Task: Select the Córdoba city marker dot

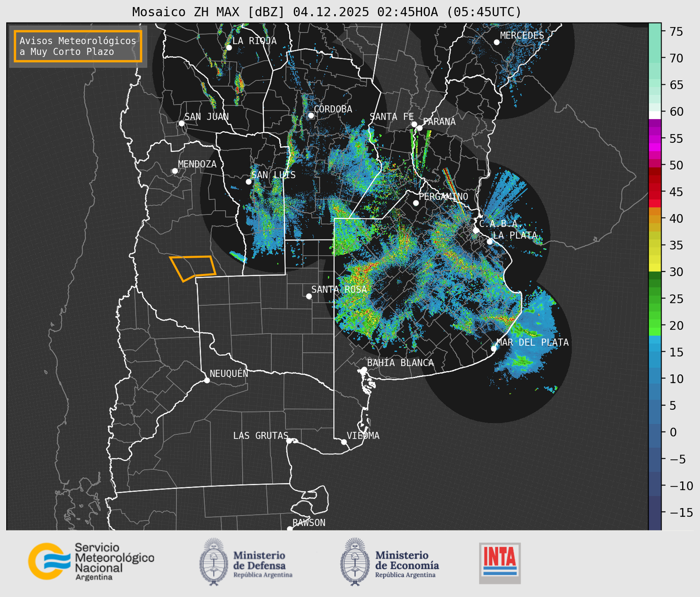Action: [311, 115]
